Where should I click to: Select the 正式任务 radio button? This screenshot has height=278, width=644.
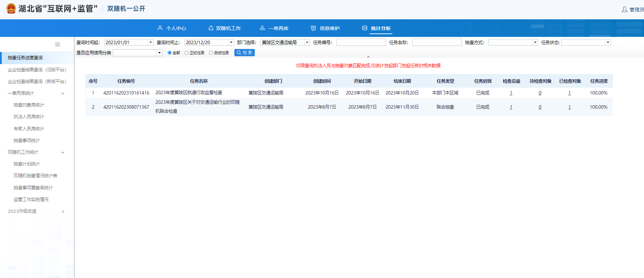click(x=187, y=53)
